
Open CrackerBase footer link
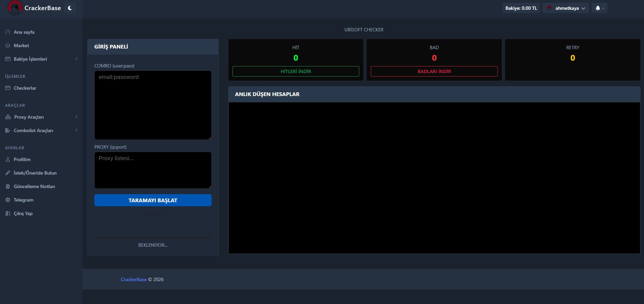[x=133, y=279]
